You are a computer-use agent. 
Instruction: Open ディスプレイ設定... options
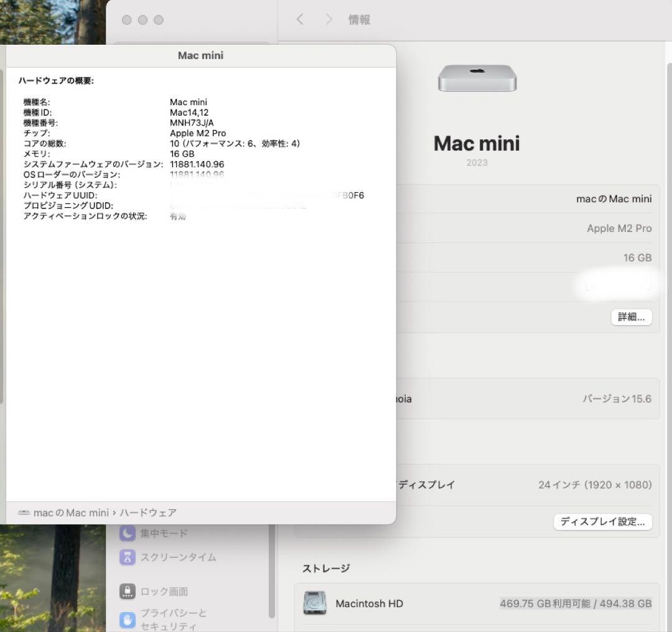point(602,522)
